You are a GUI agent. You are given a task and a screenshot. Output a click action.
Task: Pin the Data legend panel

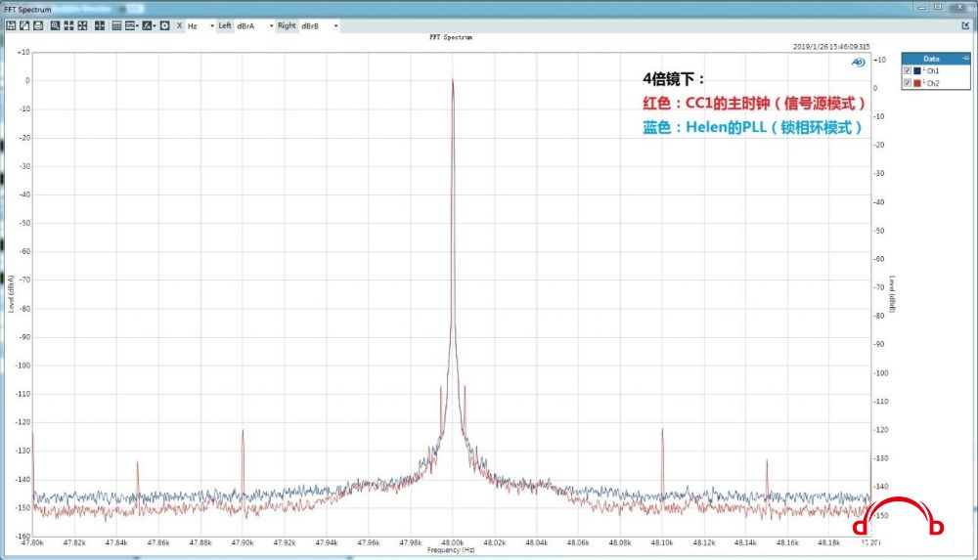point(966,58)
